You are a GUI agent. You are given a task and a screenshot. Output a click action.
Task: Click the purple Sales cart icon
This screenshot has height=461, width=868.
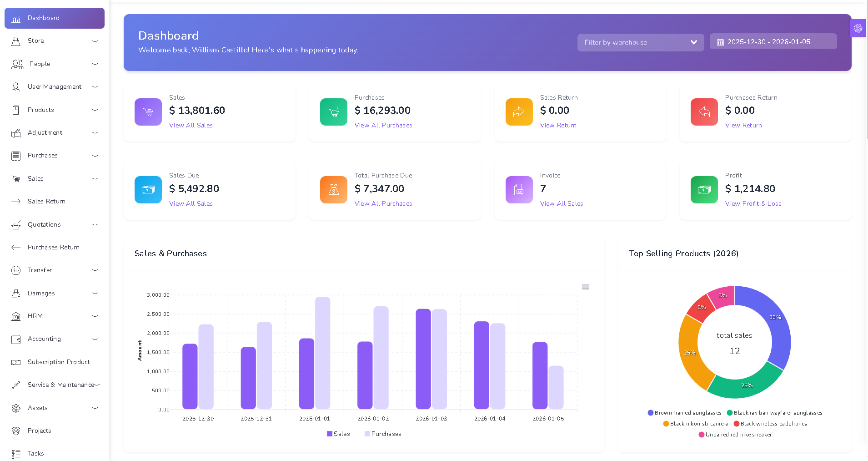[x=148, y=112]
